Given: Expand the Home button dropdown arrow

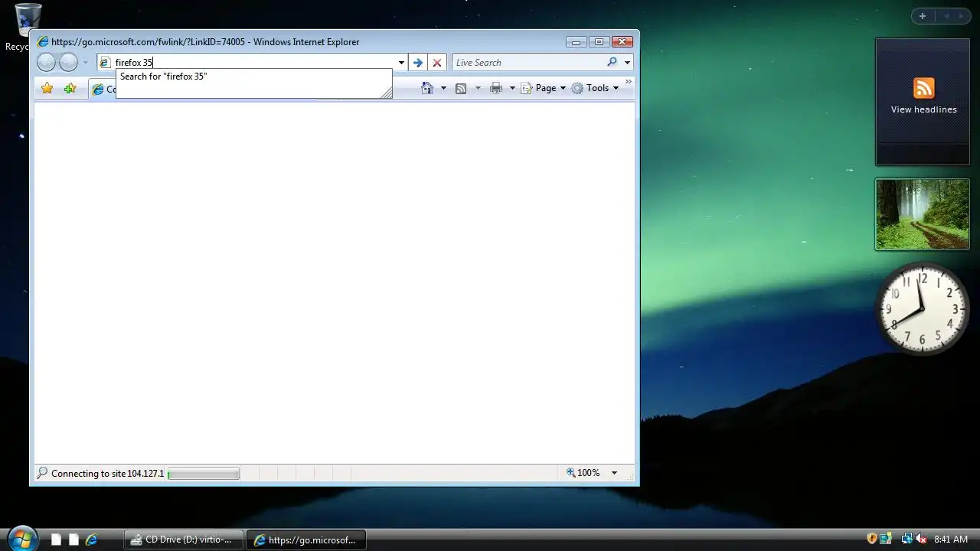Looking at the screenshot, I should 443,88.
